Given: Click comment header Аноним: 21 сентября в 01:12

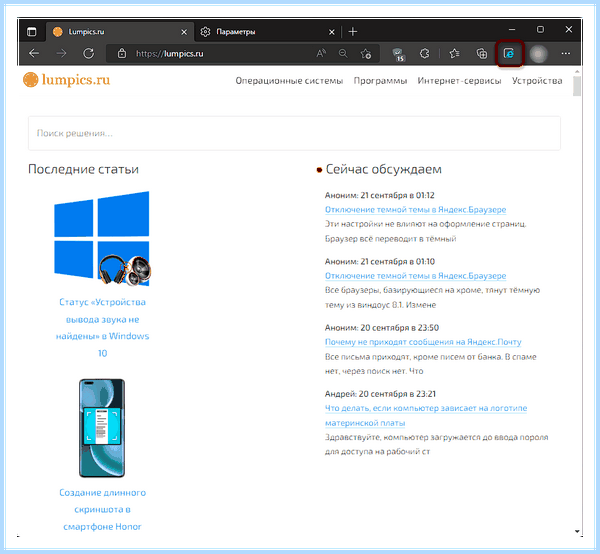Looking at the screenshot, I should click(x=380, y=195).
